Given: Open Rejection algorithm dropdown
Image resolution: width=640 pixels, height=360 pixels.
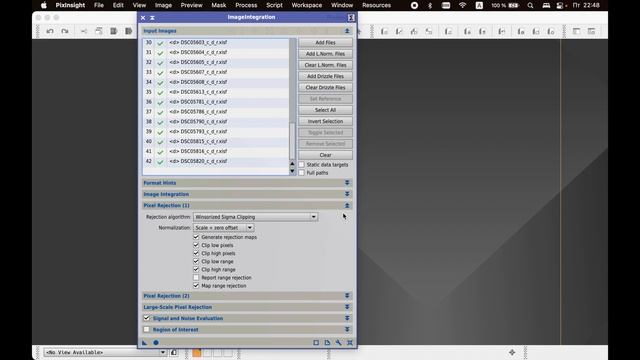Looking at the screenshot, I should pyautogui.click(x=256, y=217).
